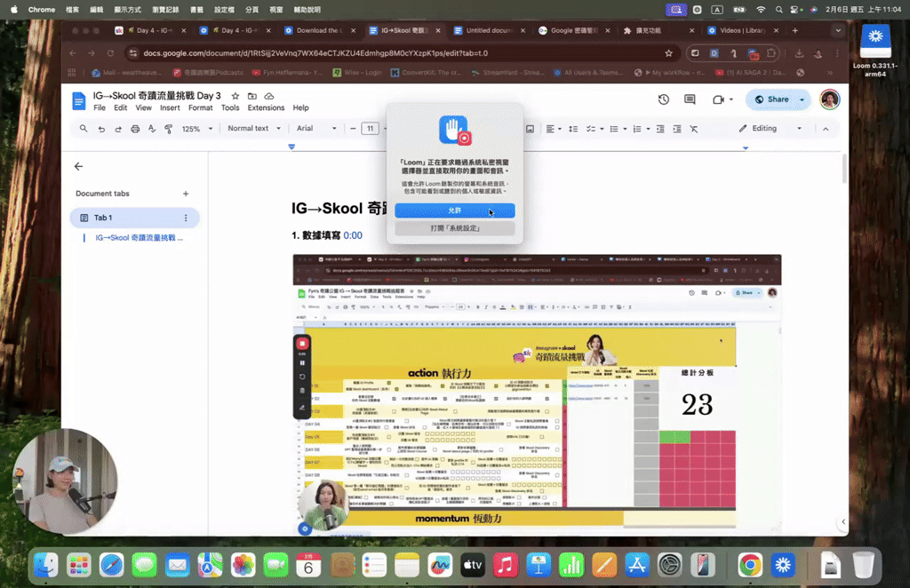Image resolution: width=910 pixels, height=588 pixels.
Task: Decrease font size with minus button
Action: pyautogui.click(x=353, y=129)
